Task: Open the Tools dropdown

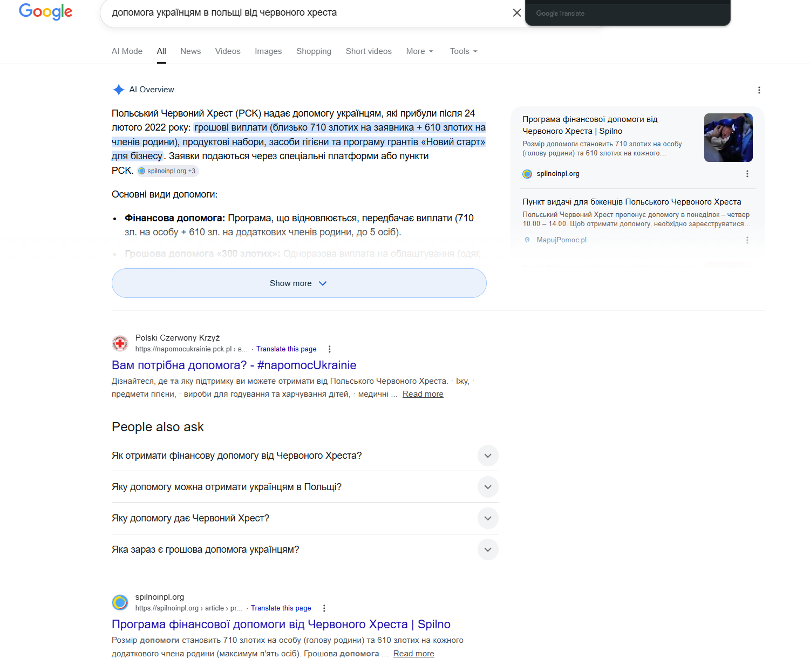Action: (x=463, y=51)
